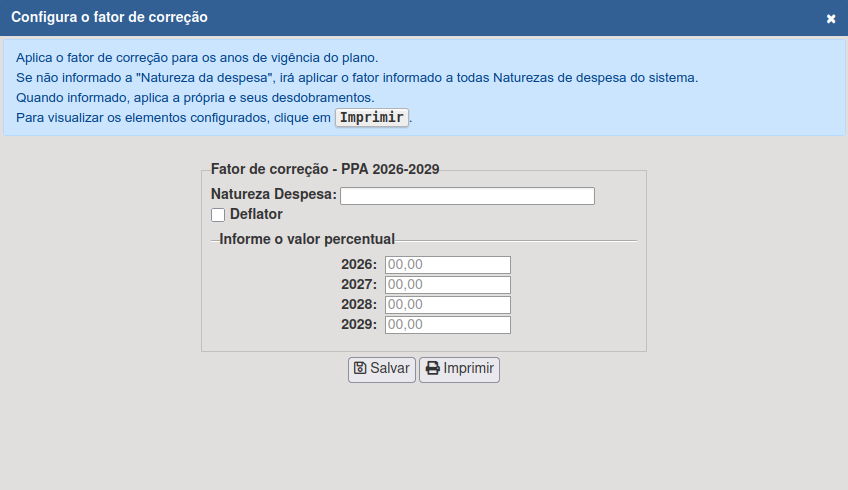Image resolution: width=848 pixels, height=490 pixels.
Task: Click into the 2029 percentage field
Action: point(447,325)
